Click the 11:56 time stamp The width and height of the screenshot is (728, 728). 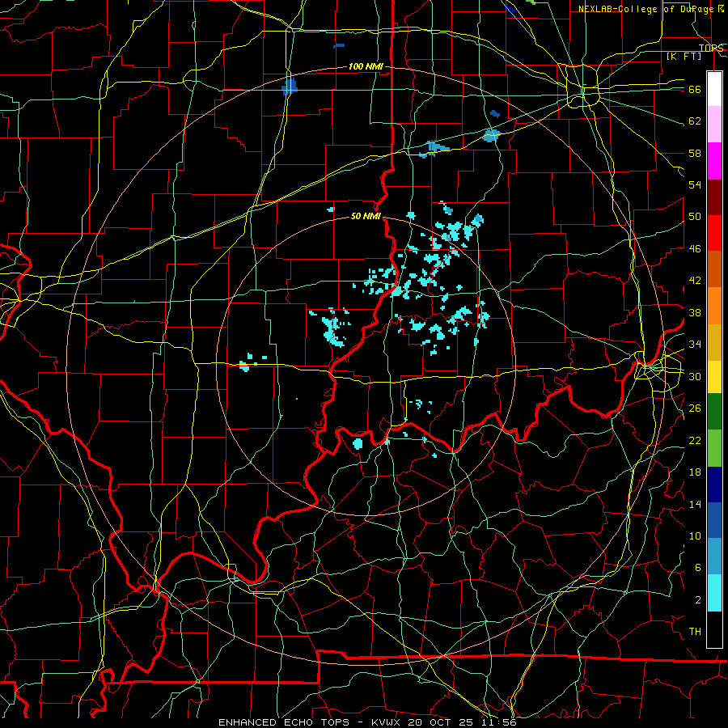pyautogui.click(x=498, y=722)
